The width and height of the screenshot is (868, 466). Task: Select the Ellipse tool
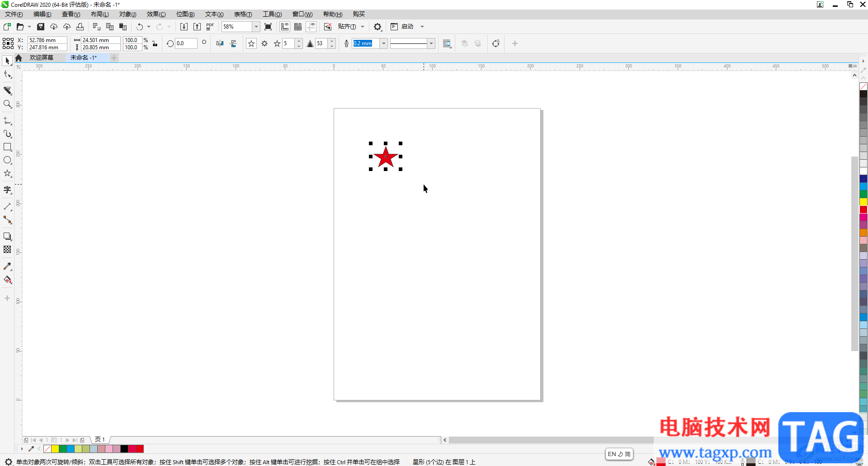pos(7,160)
